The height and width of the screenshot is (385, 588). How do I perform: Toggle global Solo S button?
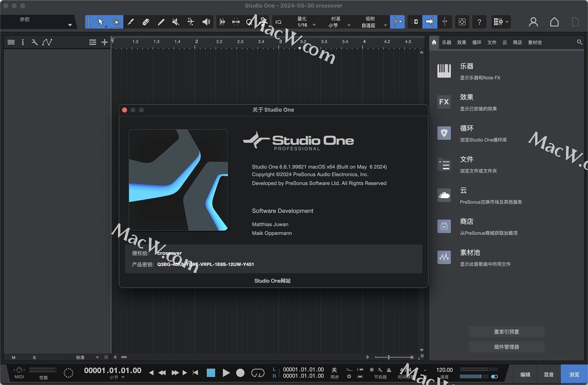34,357
